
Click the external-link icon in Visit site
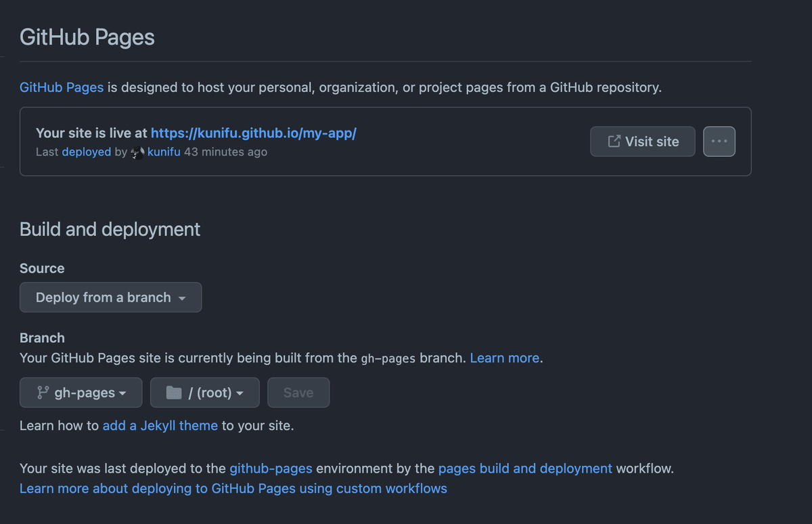(614, 141)
